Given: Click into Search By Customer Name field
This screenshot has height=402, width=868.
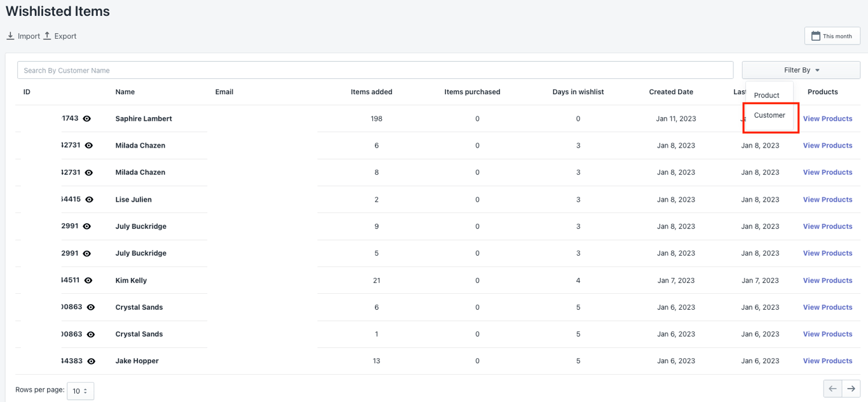Looking at the screenshot, I should (375, 70).
